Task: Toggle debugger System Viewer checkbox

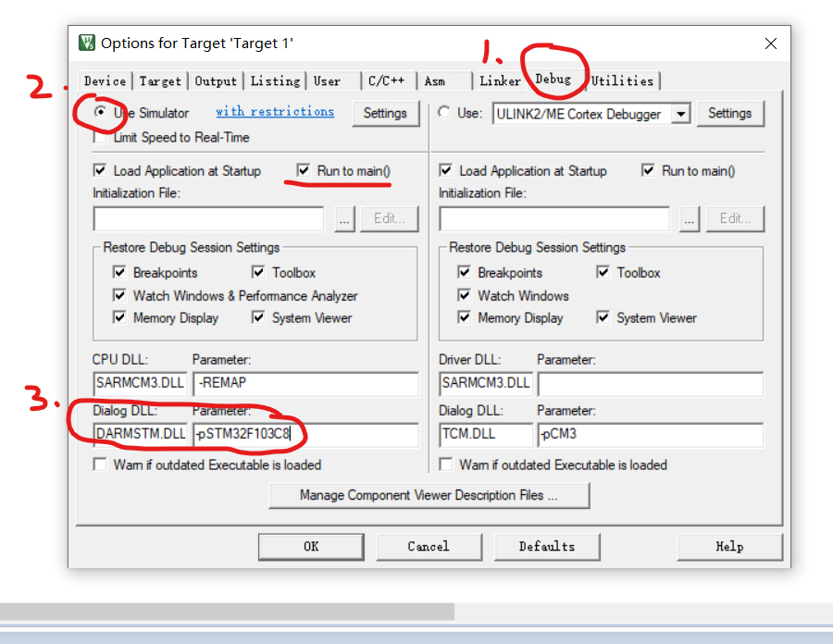Action: [603, 317]
